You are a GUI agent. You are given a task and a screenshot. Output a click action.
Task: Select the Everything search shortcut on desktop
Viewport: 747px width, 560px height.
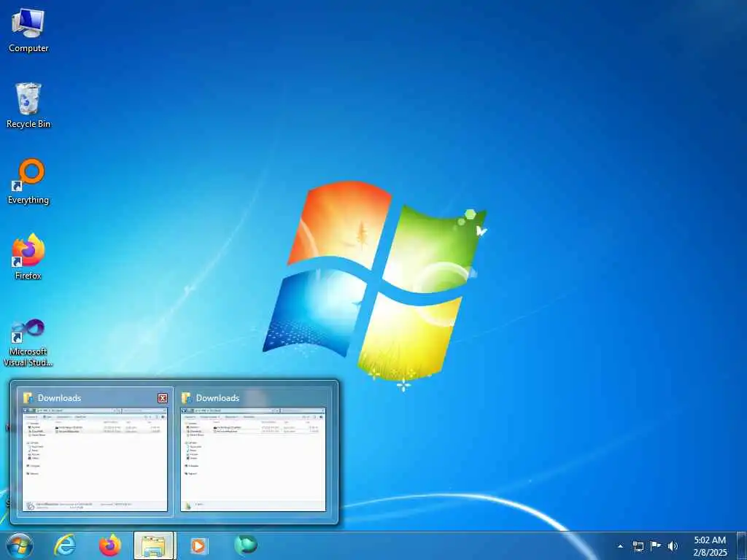click(x=28, y=182)
